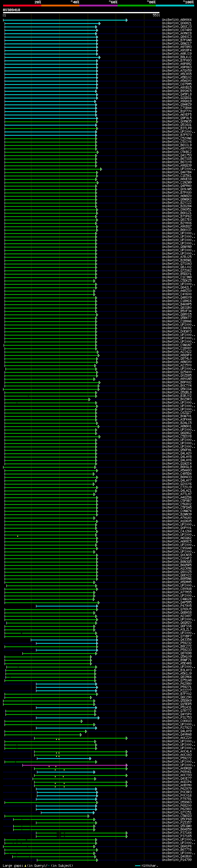Click UniRef100_B1P770 label
Viewport: 197px width, 868px height.
point(177,111)
